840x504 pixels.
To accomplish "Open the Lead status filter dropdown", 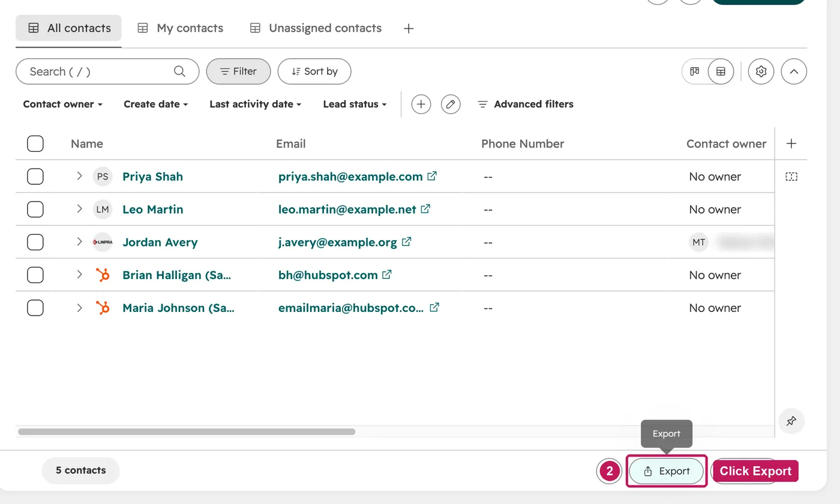I will (355, 104).
